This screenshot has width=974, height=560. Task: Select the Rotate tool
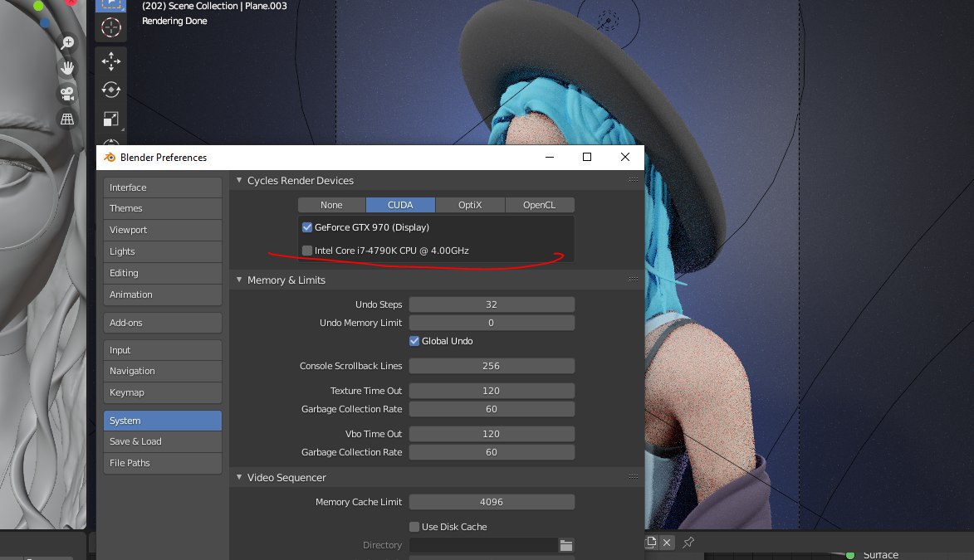111,90
